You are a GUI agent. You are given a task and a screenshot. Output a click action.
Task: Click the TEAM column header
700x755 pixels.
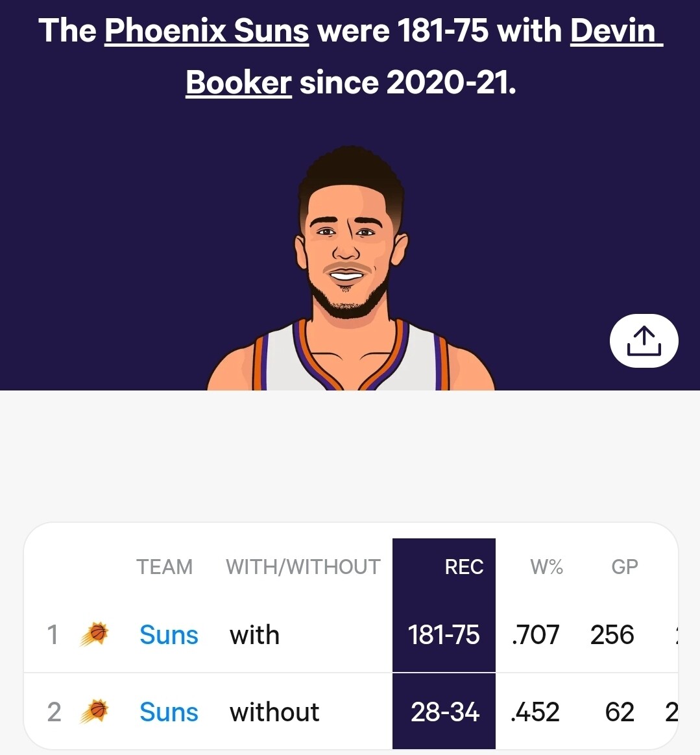click(x=164, y=567)
